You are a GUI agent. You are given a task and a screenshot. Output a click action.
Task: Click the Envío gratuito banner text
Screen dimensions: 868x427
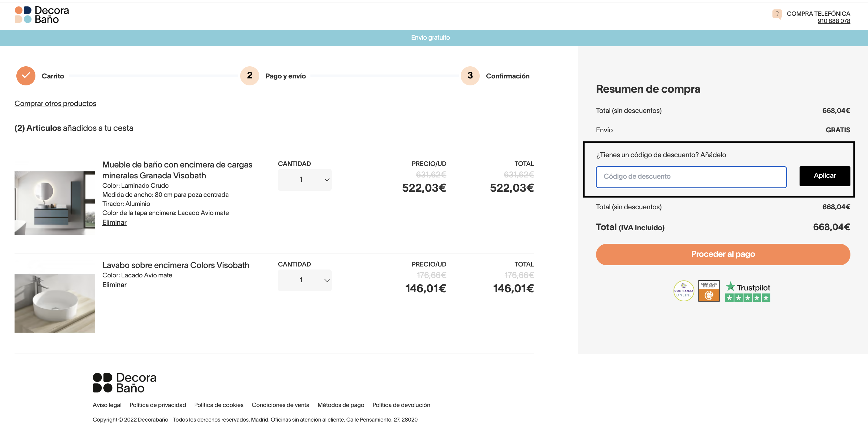[x=430, y=38]
